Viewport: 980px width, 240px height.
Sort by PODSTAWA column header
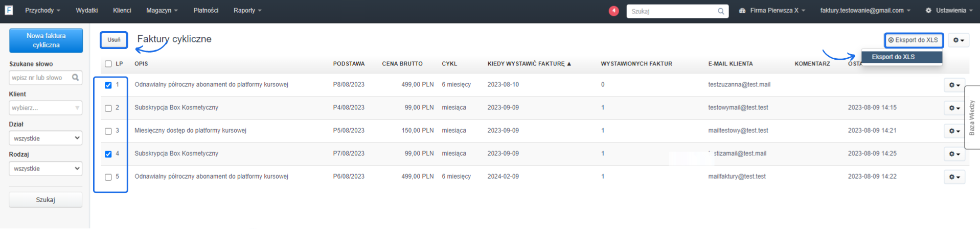tap(349, 64)
